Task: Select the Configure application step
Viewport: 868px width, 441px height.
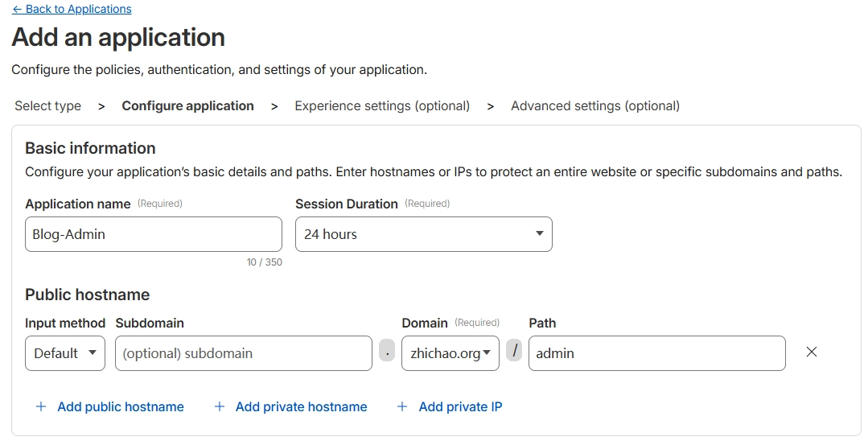Action: coord(187,106)
